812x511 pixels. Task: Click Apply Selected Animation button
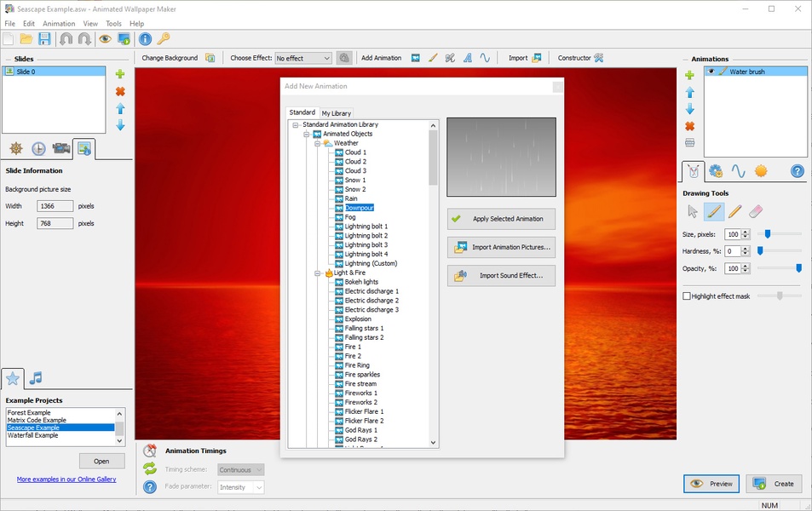(501, 219)
